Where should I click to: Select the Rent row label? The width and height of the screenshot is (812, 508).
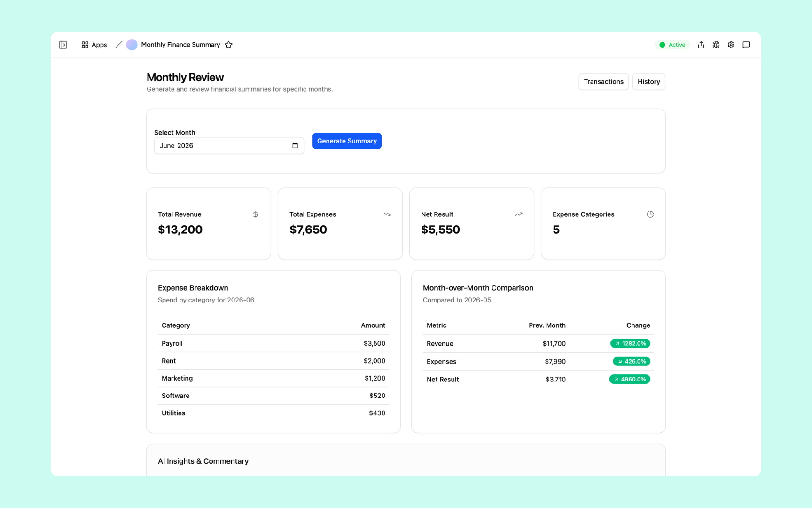(169, 361)
